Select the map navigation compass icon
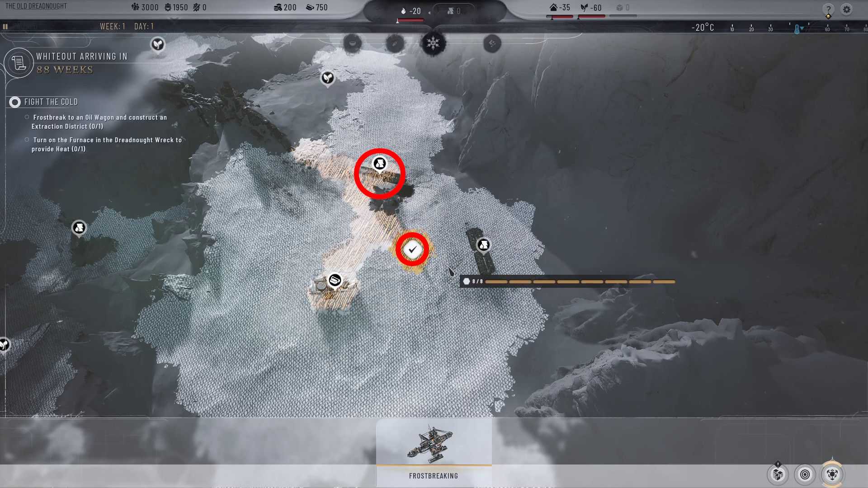Viewport: 868px width, 488px height. pos(832,474)
